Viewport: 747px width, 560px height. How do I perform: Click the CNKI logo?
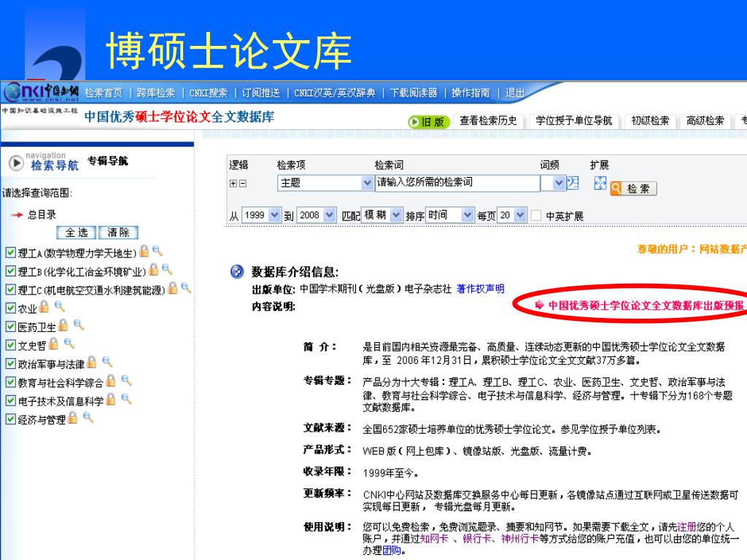tap(42, 91)
